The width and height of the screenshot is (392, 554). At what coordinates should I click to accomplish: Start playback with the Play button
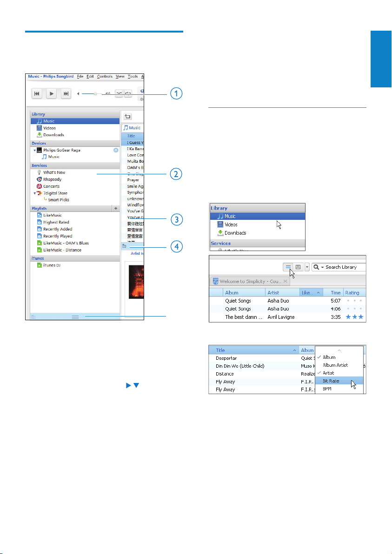[51, 93]
